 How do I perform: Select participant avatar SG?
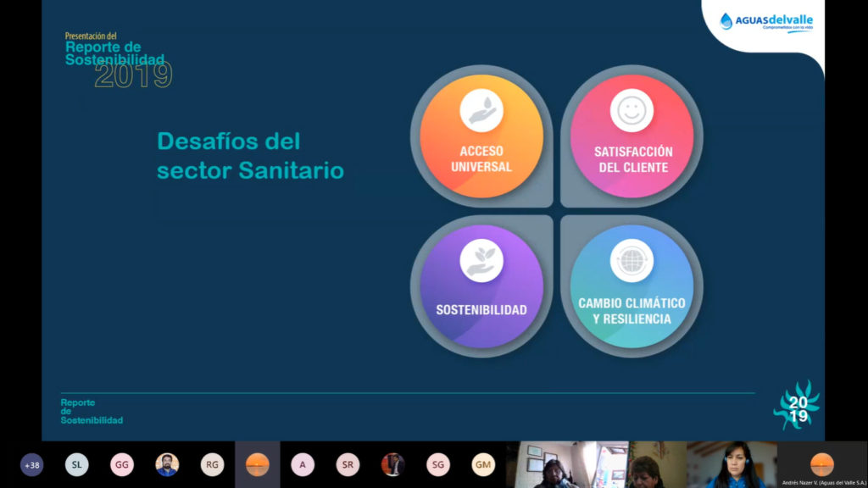point(438,464)
